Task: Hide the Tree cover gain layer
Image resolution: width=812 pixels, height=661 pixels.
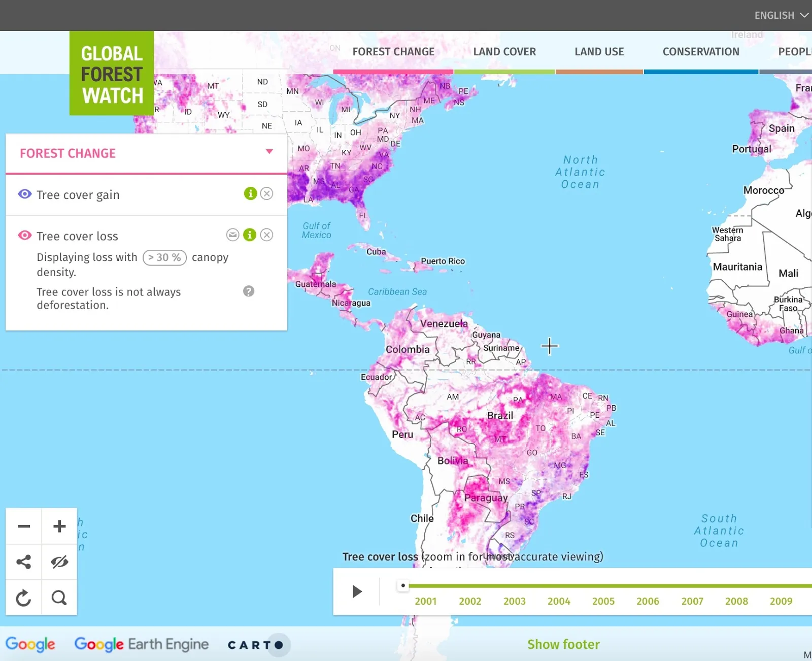Action: [x=24, y=194]
